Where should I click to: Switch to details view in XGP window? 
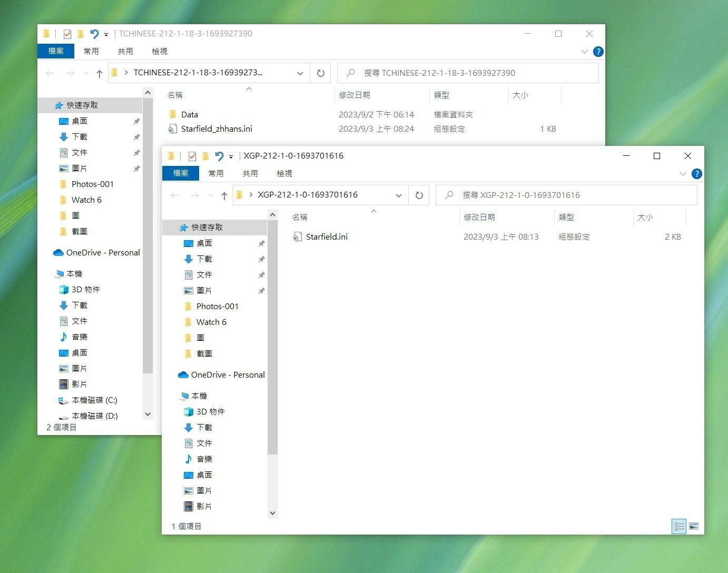(679, 526)
